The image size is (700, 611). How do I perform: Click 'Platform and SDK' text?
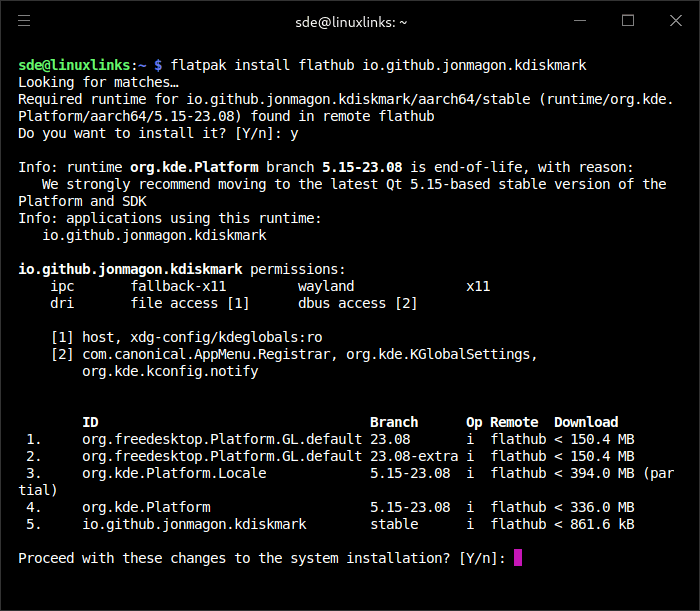pyautogui.click(x=82, y=201)
